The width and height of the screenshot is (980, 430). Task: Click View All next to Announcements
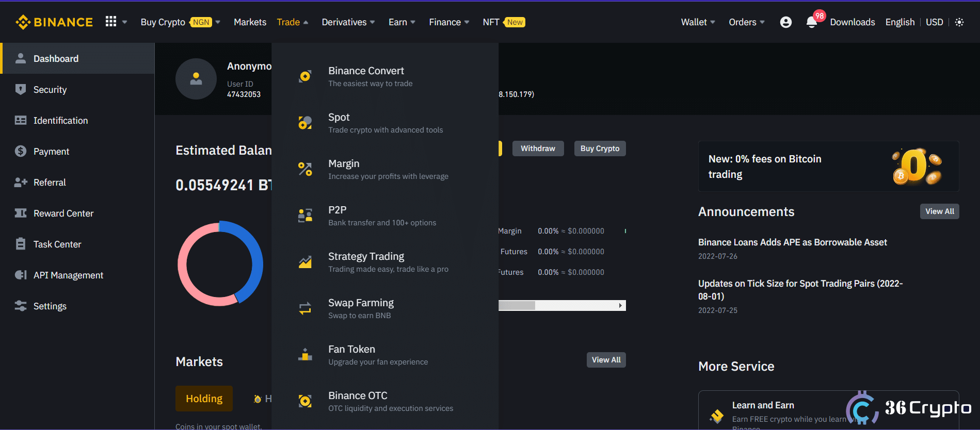coord(939,211)
